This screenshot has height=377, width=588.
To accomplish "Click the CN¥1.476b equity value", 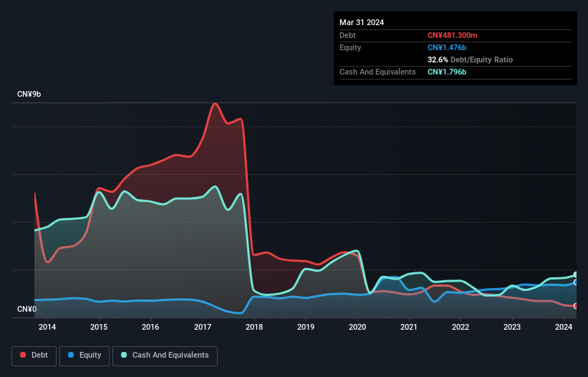I will click(447, 47).
